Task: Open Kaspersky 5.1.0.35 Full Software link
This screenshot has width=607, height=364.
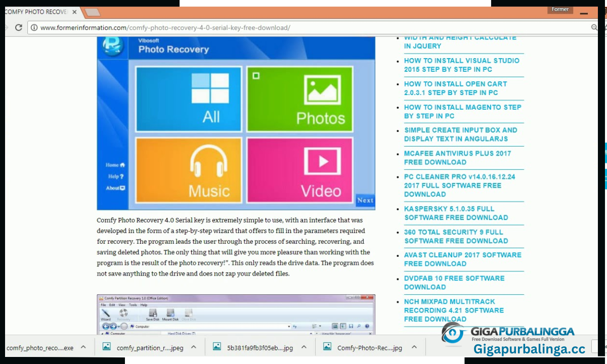Action: [x=456, y=213]
